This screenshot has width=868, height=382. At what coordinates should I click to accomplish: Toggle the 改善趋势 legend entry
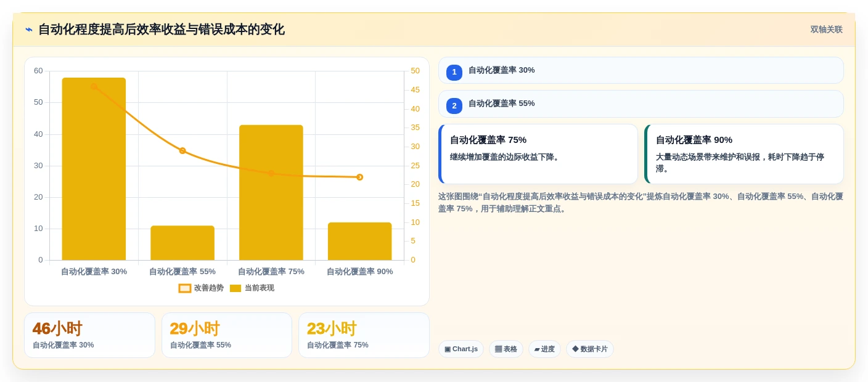click(202, 288)
